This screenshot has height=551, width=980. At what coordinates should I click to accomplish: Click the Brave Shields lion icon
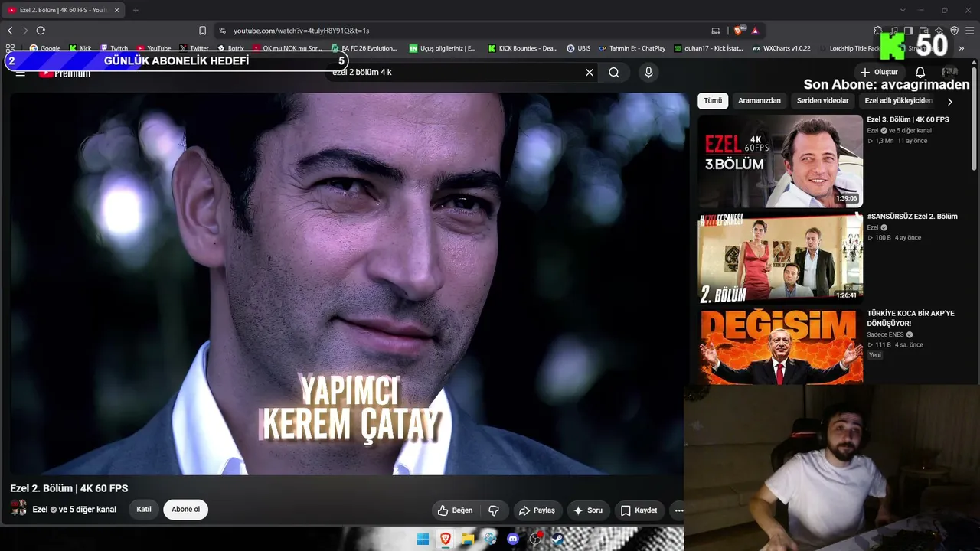pos(738,31)
